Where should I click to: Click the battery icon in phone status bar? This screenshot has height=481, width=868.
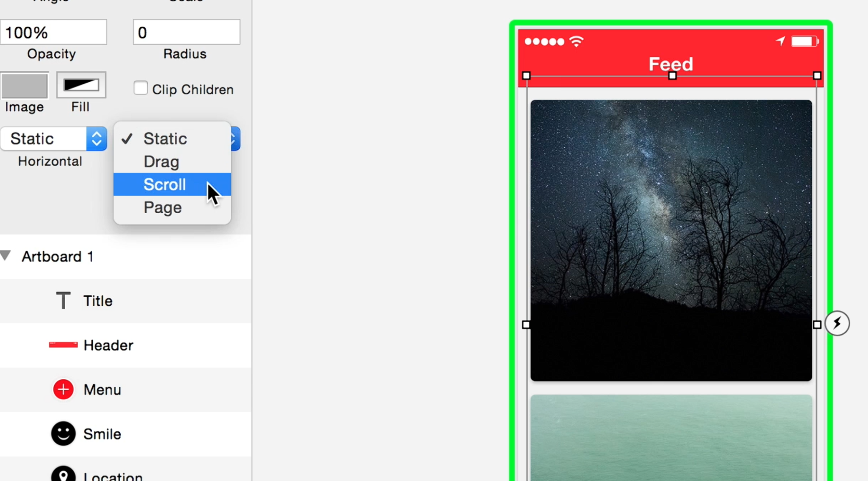805,42
